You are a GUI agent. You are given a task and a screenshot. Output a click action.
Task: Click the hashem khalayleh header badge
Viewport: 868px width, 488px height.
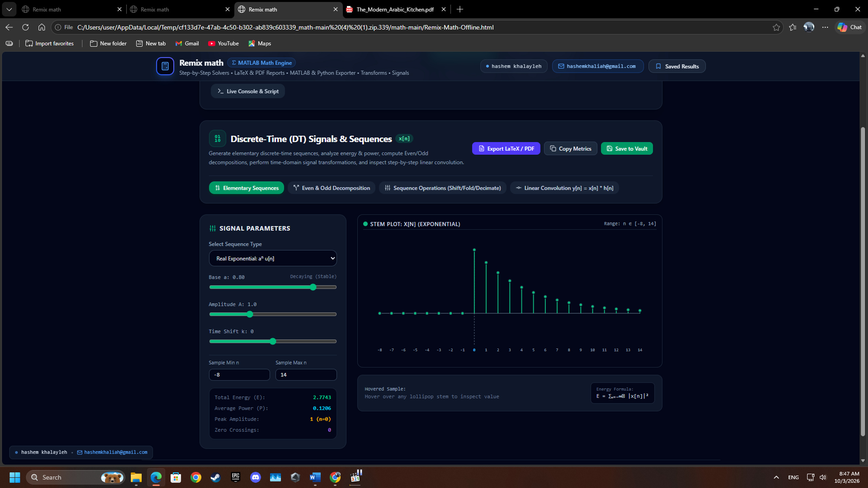pos(513,66)
